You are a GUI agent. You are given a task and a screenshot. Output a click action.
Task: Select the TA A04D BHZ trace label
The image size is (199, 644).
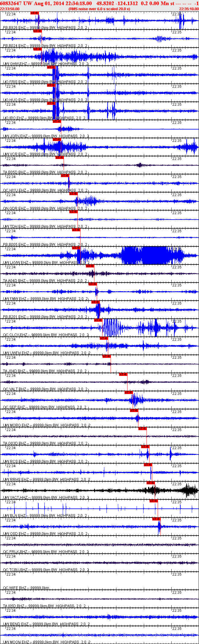click(x=45, y=281)
